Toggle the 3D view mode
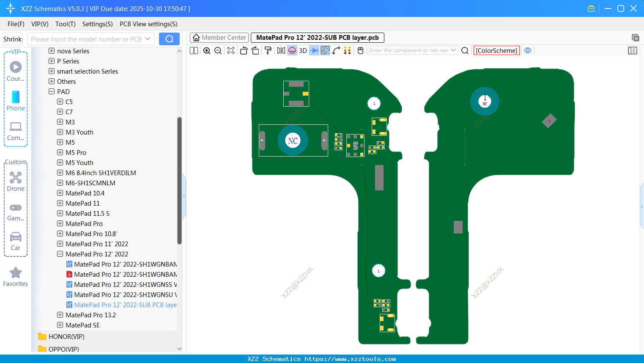Screen dimensions: 644x363 coord(303,51)
